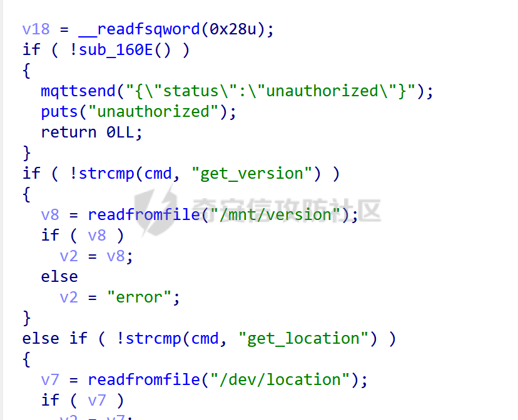Image resolution: width=518 pixels, height=420 pixels.
Task: Select the "unauthorized" string in puts
Action: coord(154,111)
